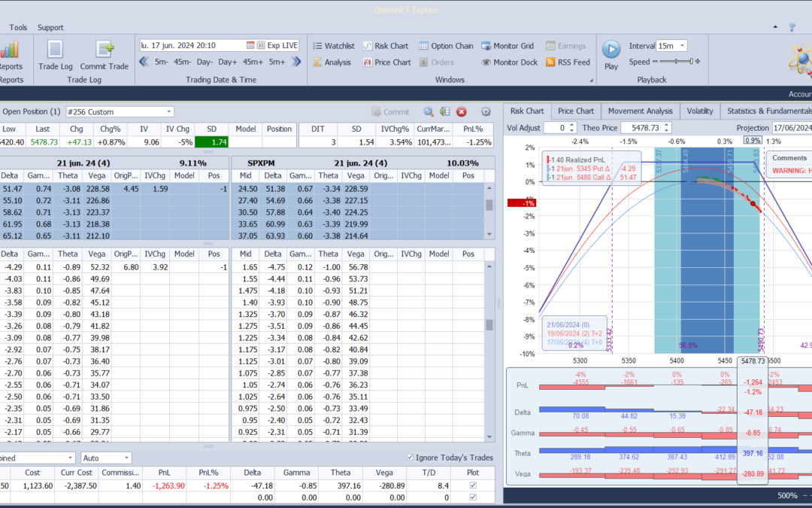Open the Trade Log

tap(54, 54)
